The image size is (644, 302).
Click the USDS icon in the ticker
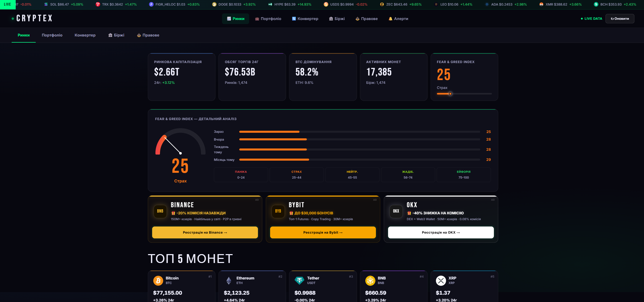pos(326,4)
